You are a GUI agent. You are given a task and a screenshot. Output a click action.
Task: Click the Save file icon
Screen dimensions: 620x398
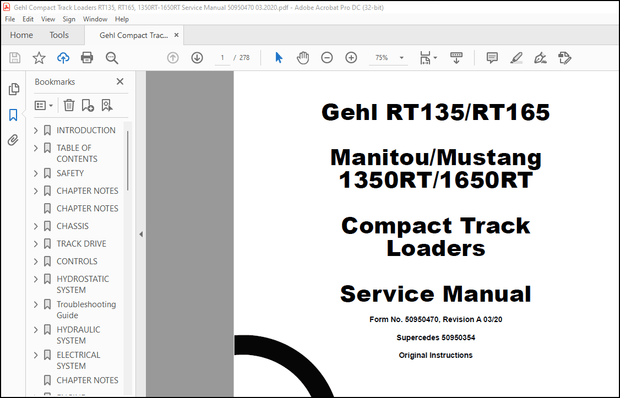click(x=15, y=58)
